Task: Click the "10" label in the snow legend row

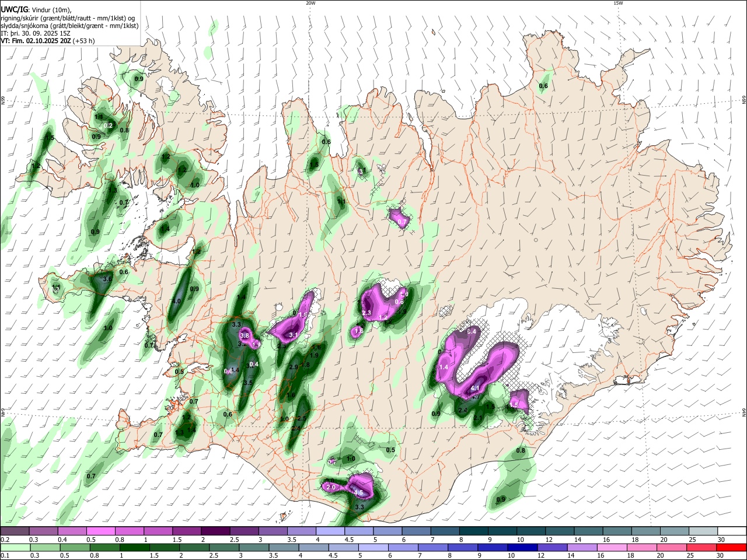Action: tap(520, 540)
